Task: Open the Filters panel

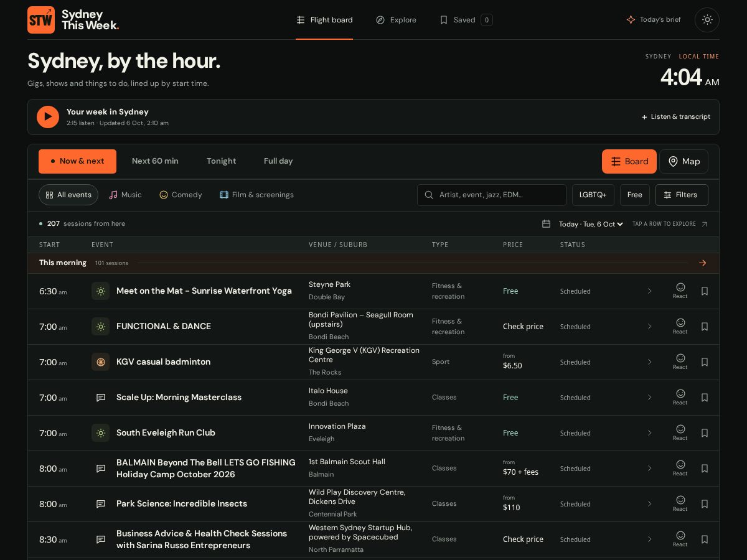Action: [x=682, y=195]
